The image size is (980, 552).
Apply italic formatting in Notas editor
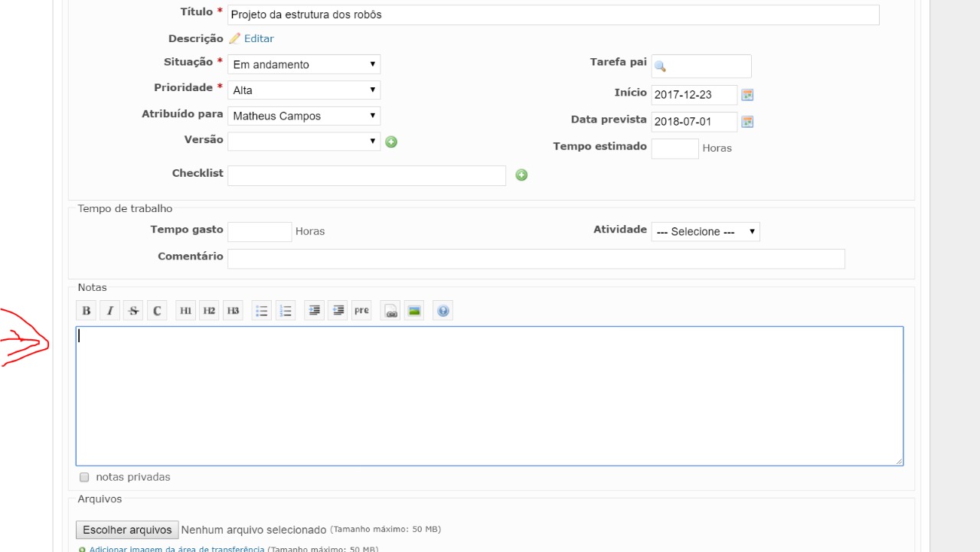click(110, 311)
